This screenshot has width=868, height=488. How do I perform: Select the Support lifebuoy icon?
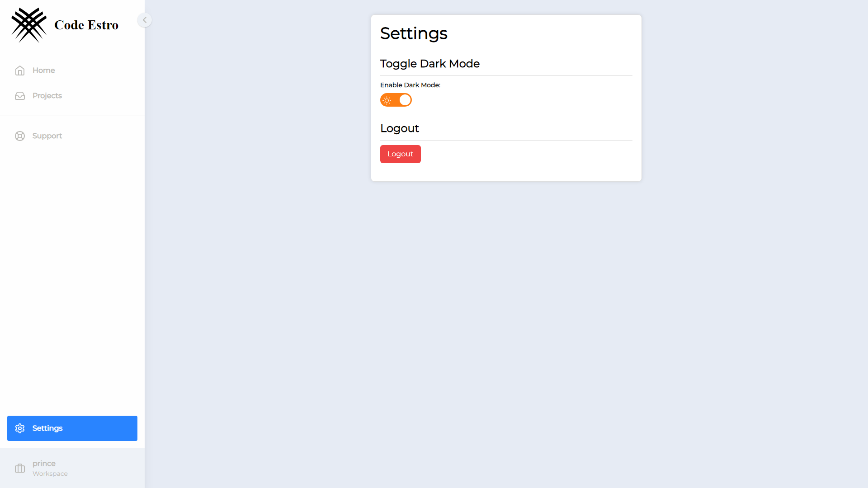pos(20,136)
